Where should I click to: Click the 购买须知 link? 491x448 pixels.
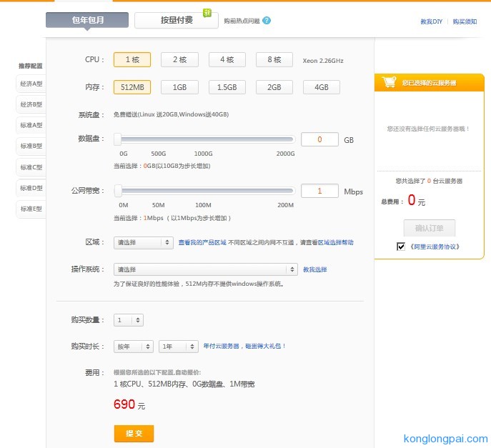pos(465,21)
